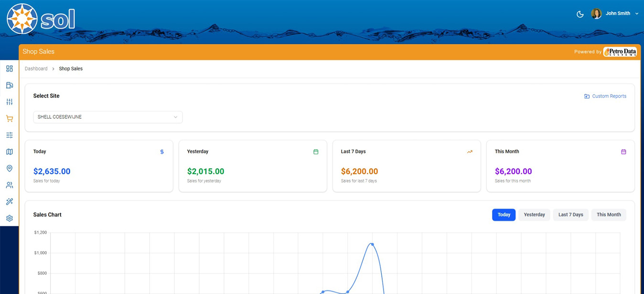Click the Petro Data Systems logo
Screen dimensions: 644x294
pyautogui.click(x=620, y=52)
